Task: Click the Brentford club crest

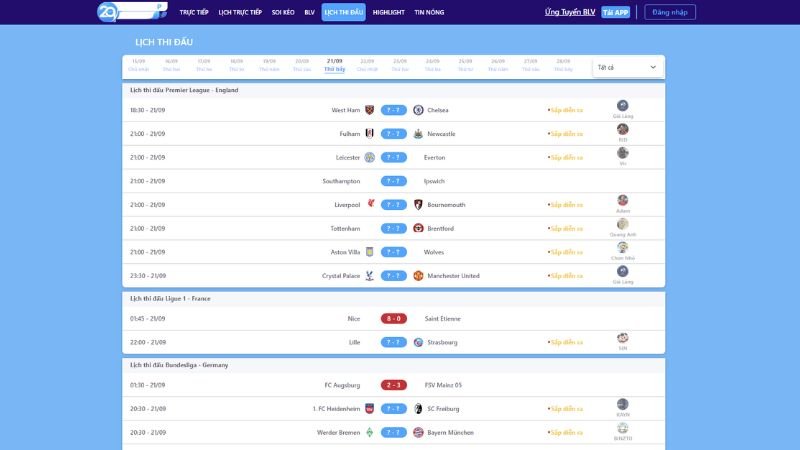Action: click(418, 228)
